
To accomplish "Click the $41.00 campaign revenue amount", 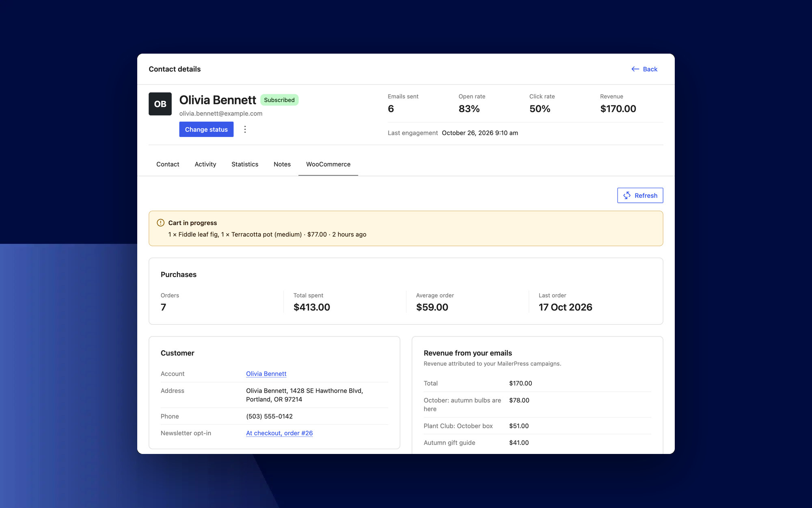I will click(519, 443).
